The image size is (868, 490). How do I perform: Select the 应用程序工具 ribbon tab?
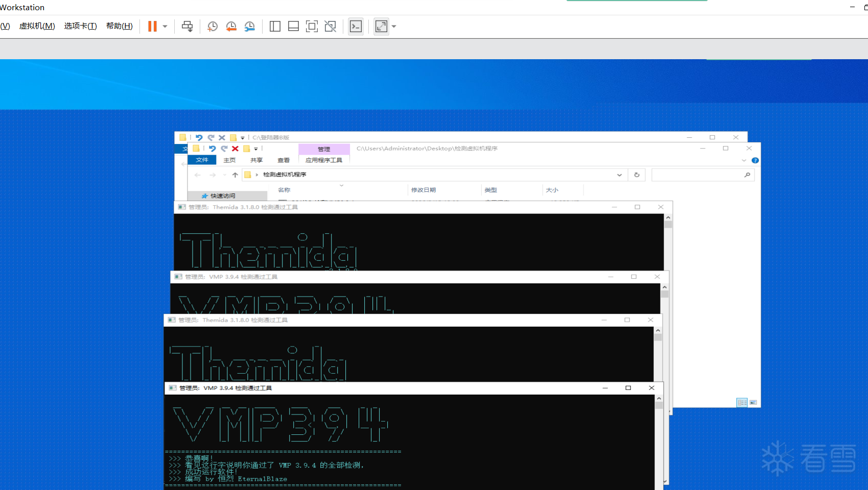(324, 160)
